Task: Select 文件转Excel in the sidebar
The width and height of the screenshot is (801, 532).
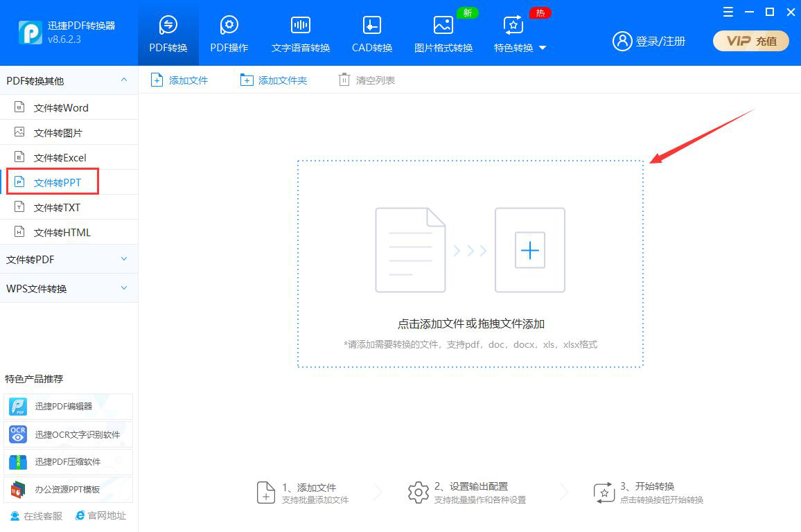Action: [69, 157]
